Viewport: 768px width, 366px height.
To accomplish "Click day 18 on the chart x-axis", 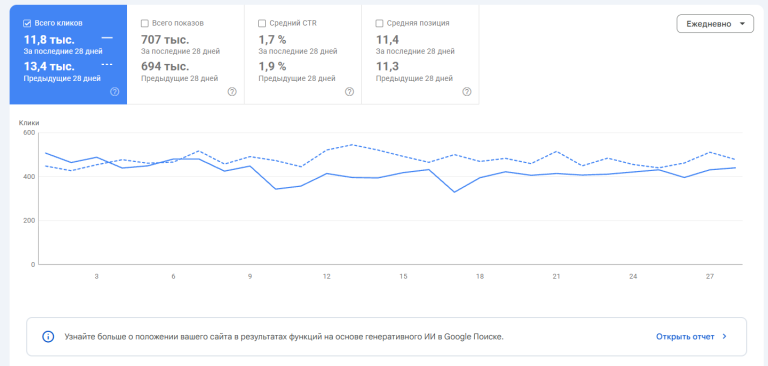I will (480, 277).
